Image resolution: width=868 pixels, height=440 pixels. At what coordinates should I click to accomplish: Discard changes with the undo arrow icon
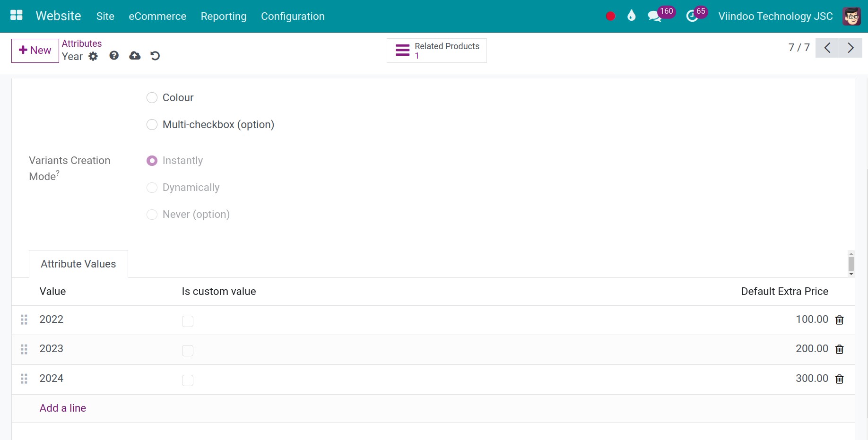coord(155,56)
